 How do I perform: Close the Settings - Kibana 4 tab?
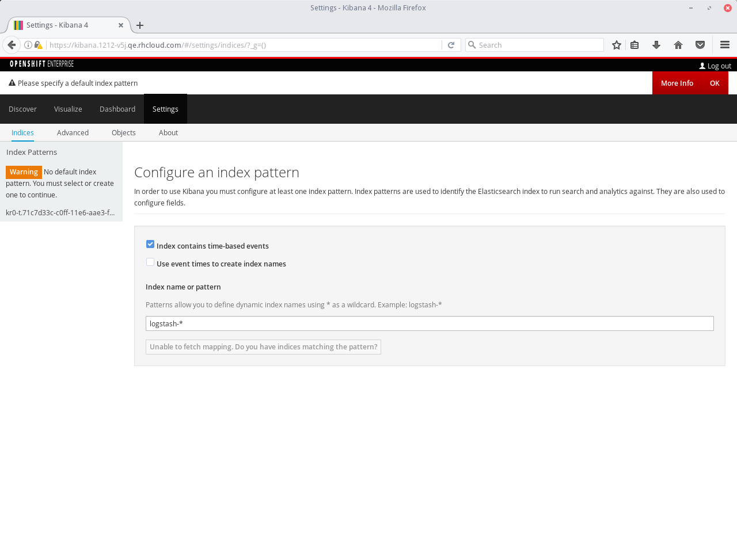pyautogui.click(x=121, y=25)
